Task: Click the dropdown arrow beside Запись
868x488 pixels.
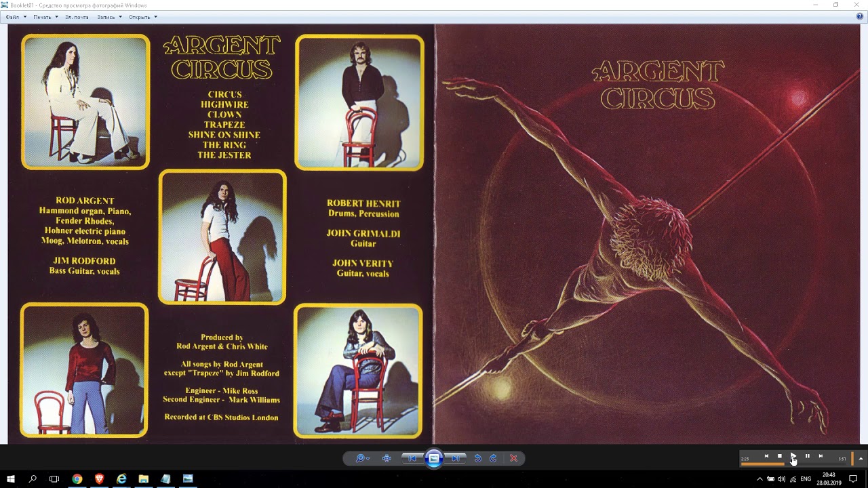Action: tap(120, 17)
